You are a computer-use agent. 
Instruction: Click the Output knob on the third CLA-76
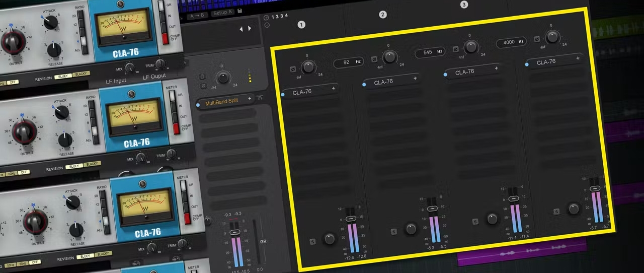pyautogui.click(x=36, y=222)
